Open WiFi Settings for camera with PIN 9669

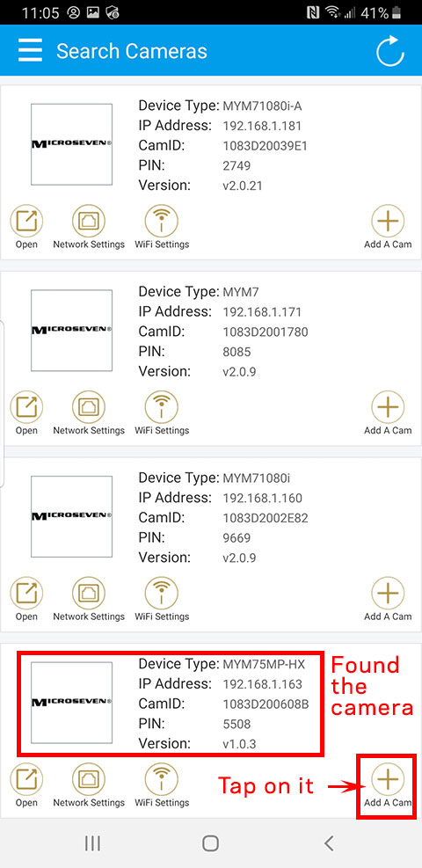click(162, 599)
